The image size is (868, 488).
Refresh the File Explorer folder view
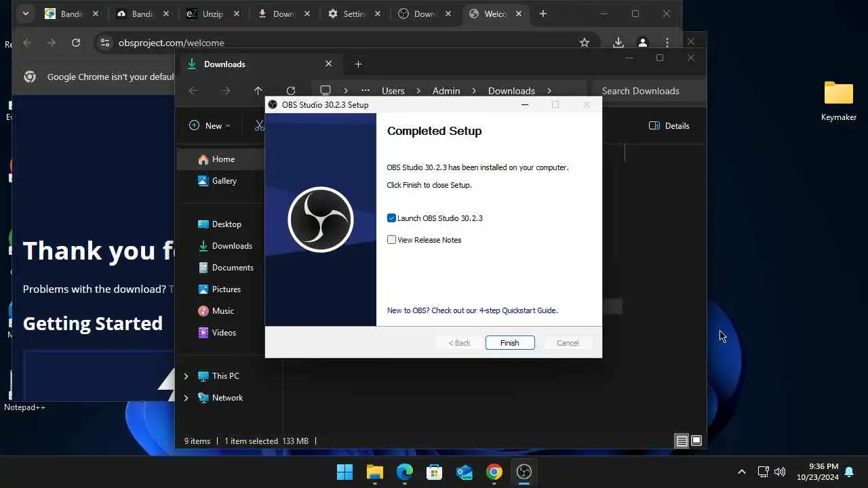click(x=291, y=91)
